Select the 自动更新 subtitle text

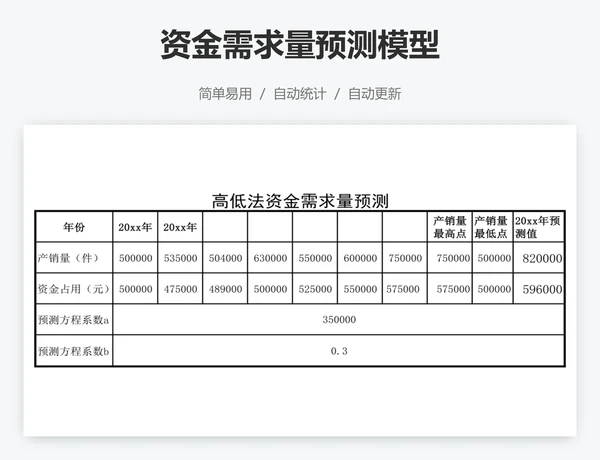coord(375,94)
